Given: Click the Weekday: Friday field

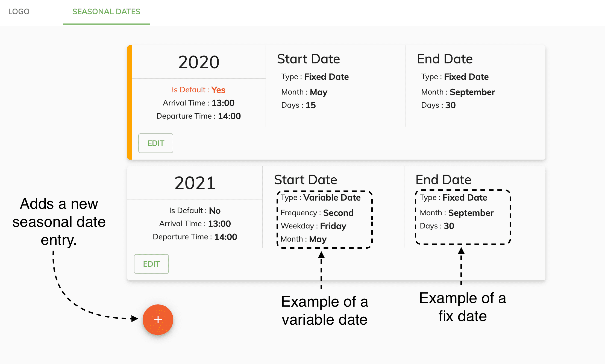Looking at the screenshot, I should pos(313,226).
